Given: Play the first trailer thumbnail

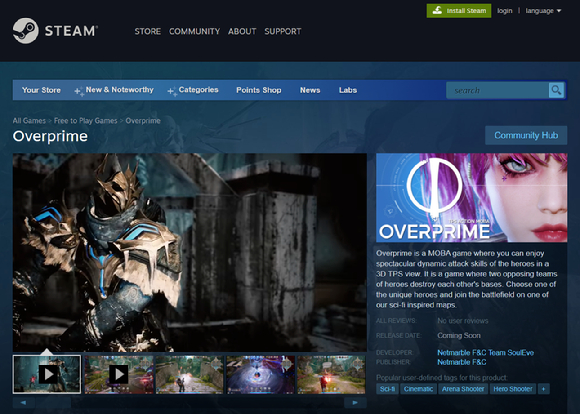Looking at the screenshot, I should tap(47, 374).
